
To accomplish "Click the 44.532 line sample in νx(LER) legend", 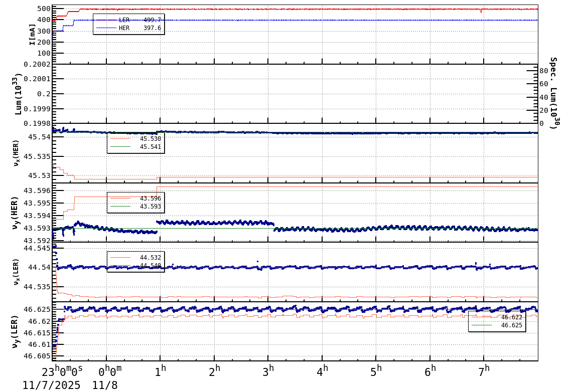I will (120, 257).
